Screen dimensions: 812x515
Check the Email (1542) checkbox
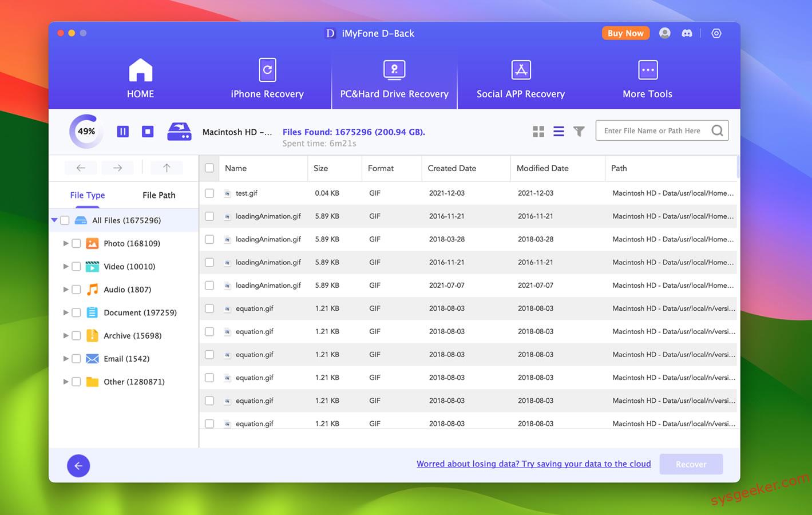point(76,359)
